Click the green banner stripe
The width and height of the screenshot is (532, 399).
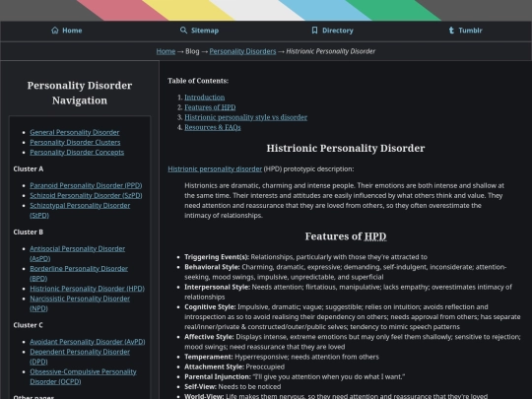[393, 10]
